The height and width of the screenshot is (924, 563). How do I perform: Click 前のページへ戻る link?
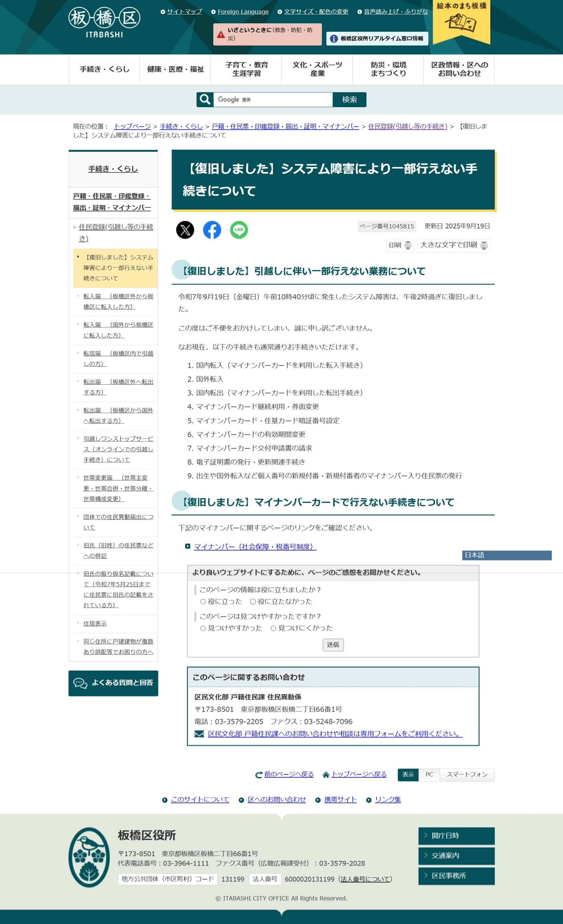point(289,774)
